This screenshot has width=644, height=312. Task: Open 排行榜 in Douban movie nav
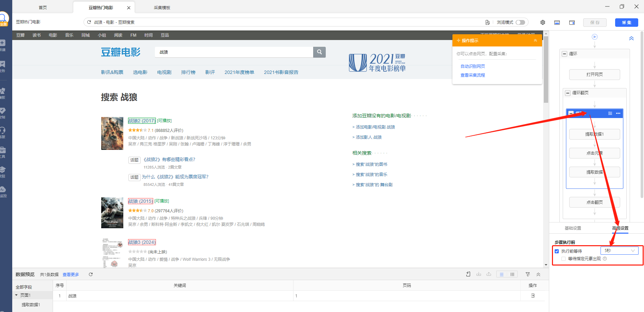click(188, 72)
